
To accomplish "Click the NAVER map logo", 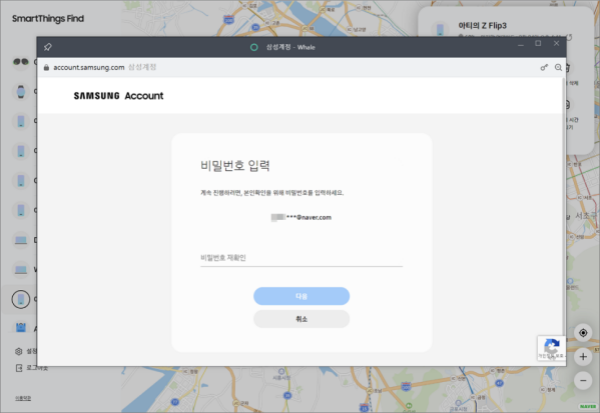I will (588, 406).
